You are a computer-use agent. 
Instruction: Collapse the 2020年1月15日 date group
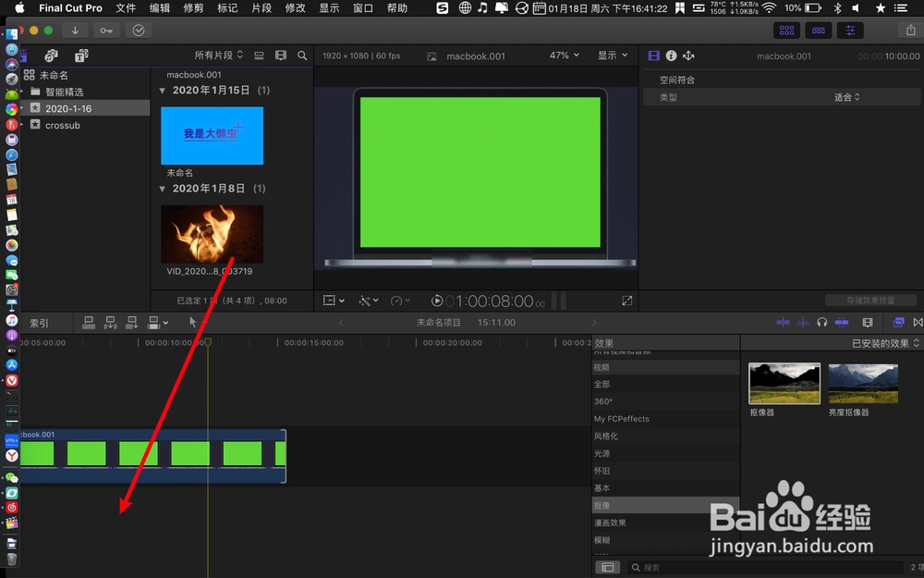pos(164,89)
